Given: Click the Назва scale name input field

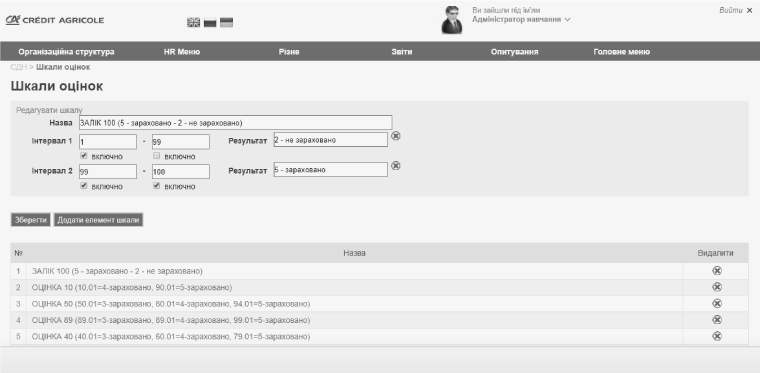Looking at the screenshot, I should click(x=236, y=123).
